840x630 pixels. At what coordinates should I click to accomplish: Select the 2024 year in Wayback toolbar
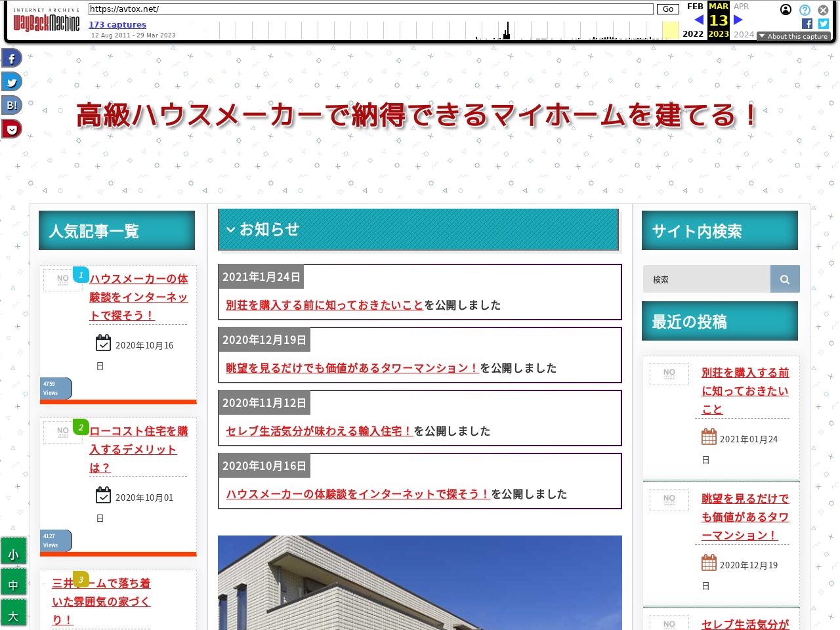744,34
